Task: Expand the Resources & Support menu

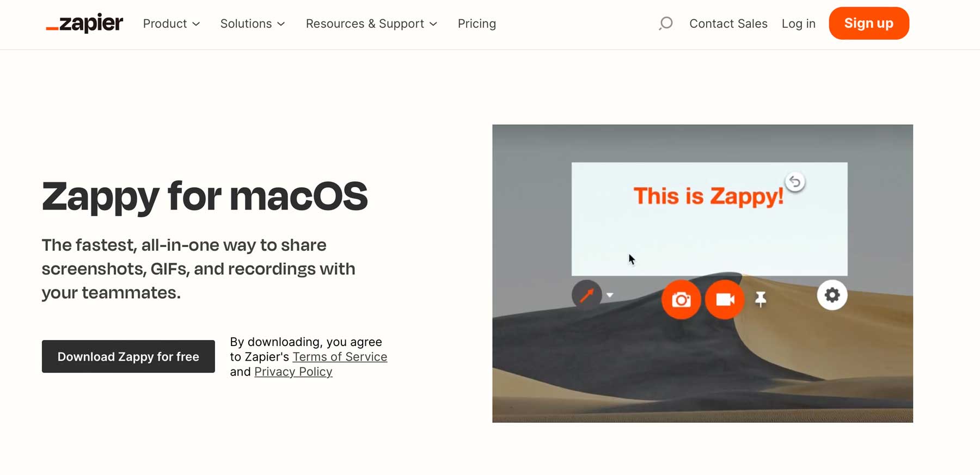Action: pyautogui.click(x=371, y=23)
